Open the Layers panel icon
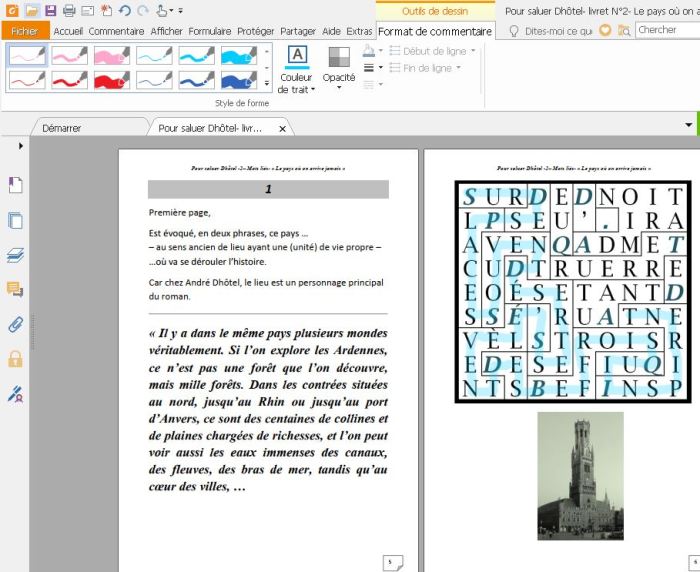This screenshot has height=572, width=700. tap(15, 255)
